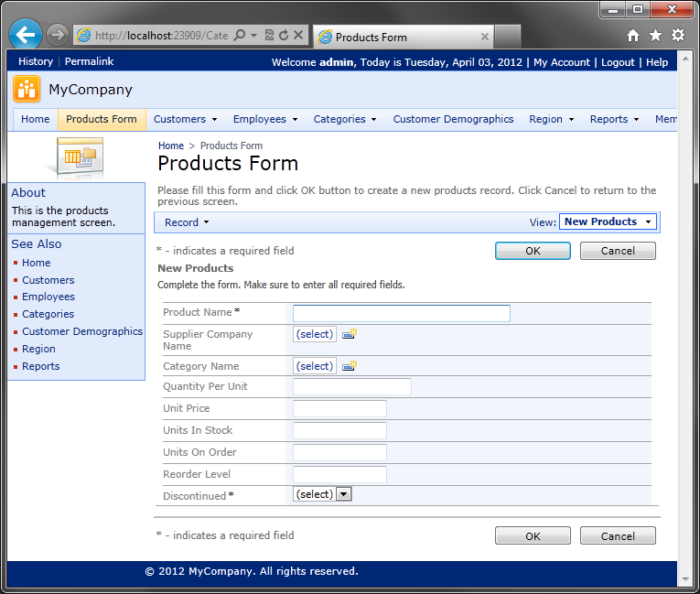Click the bottom Cancel button
Image resolution: width=700 pixels, height=594 pixels.
point(618,536)
